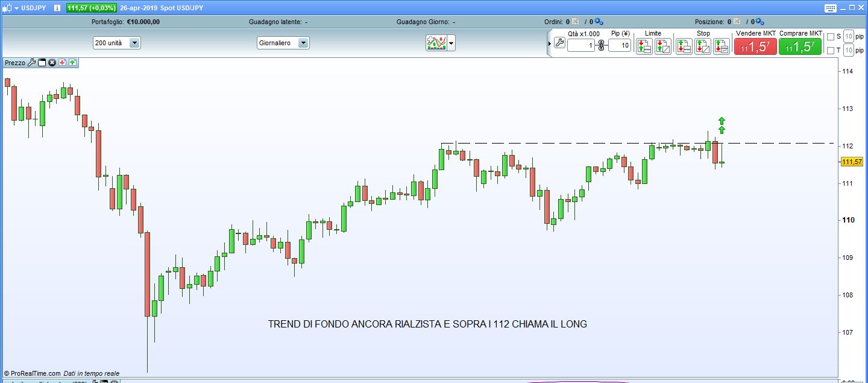868x383 pixels.
Task: Click the Prezzo panel wrench settings icon
Action: [x=32, y=62]
